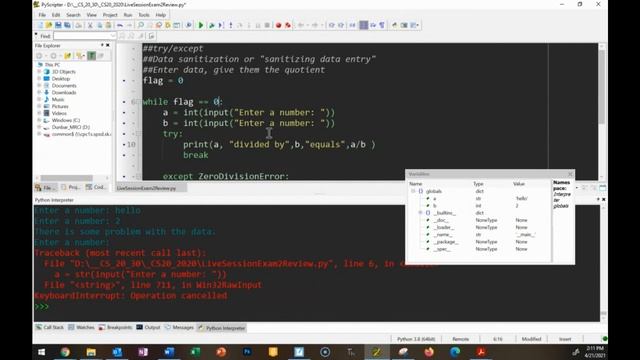Click the Paste clipboard icon
The width and height of the screenshot is (640, 360).
tap(108, 25)
